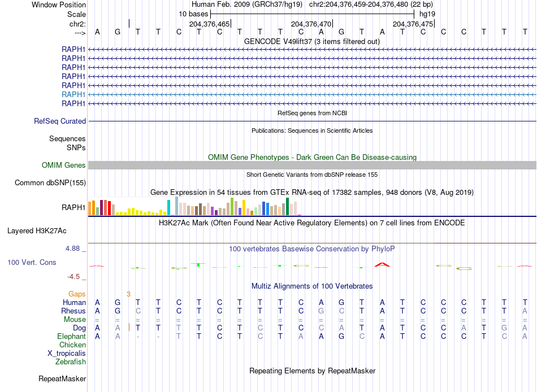Viewport: 537px width, 392px height.
Task: Select the Scale label on the left
Action: [76, 14]
